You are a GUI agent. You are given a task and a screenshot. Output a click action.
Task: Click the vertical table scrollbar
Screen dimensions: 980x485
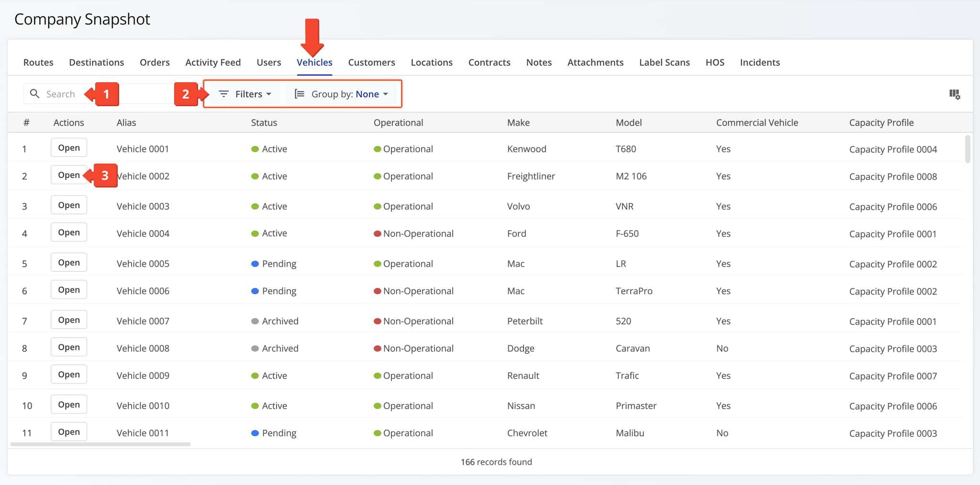click(968, 149)
